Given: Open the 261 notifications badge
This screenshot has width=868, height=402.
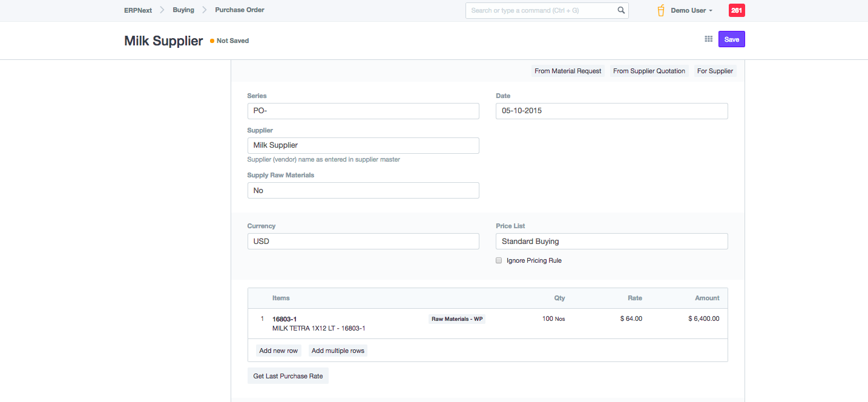Looking at the screenshot, I should click(x=737, y=10).
